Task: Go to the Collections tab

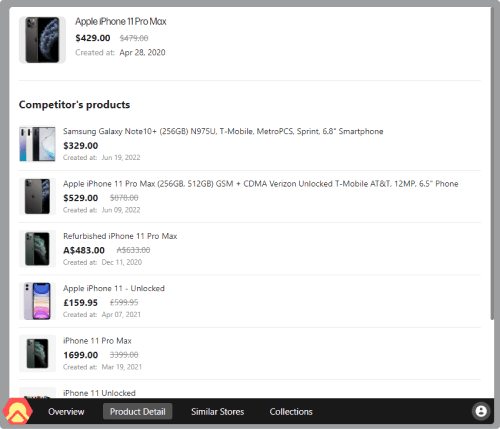Action: pos(291,412)
